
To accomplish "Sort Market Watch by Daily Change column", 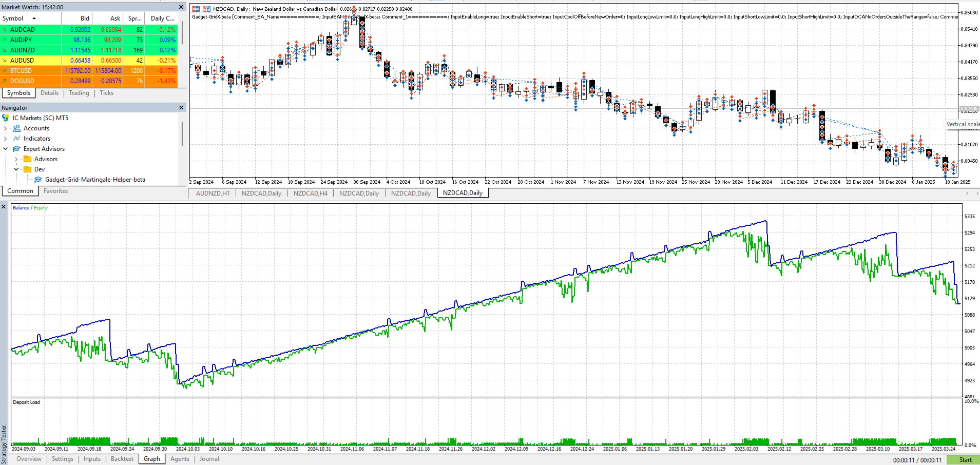I will pos(162,18).
